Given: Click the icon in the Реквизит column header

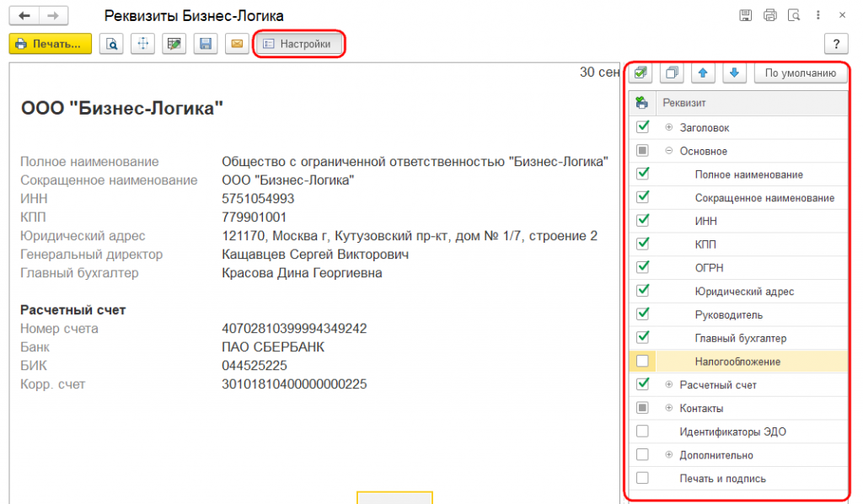Looking at the screenshot, I should [641, 102].
